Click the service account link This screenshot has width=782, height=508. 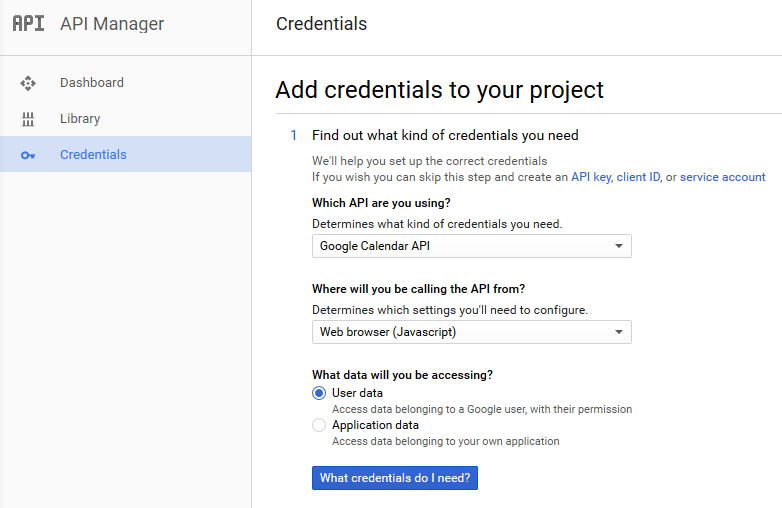point(723,177)
